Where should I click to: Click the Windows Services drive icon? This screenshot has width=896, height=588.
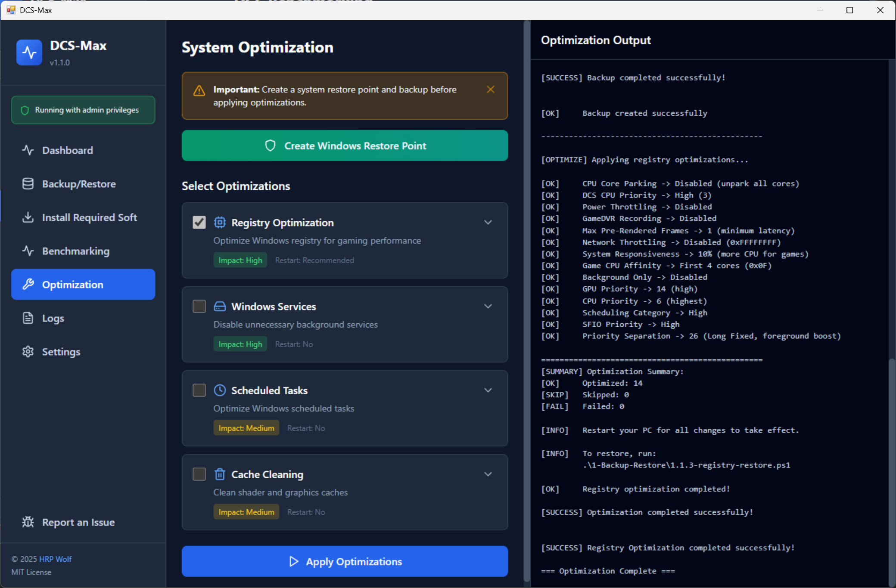220,306
